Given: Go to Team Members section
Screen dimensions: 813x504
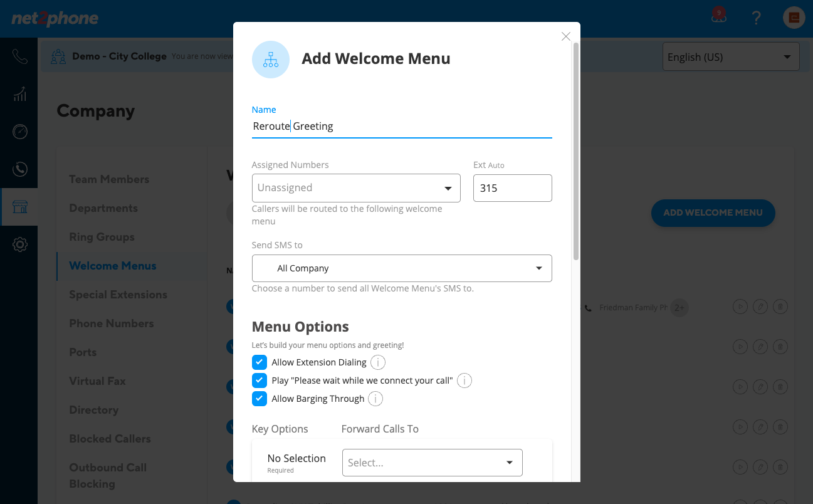Looking at the screenshot, I should (109, 179).
